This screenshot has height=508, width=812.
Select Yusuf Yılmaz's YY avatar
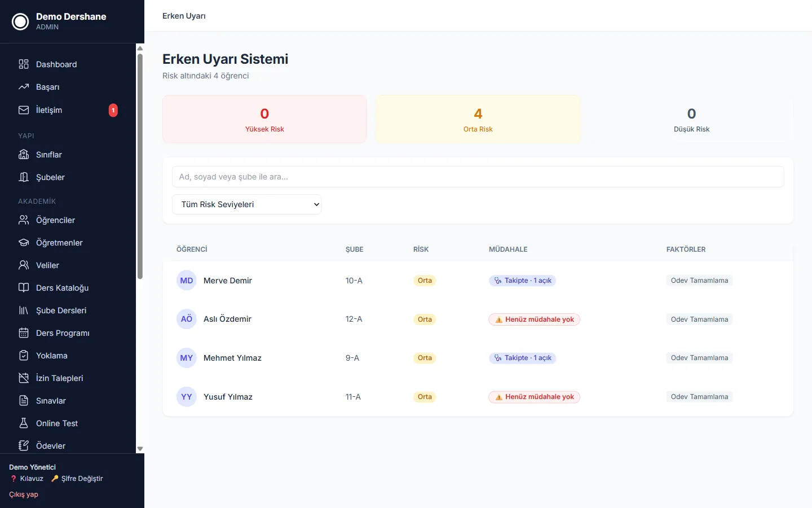point(187,397)
